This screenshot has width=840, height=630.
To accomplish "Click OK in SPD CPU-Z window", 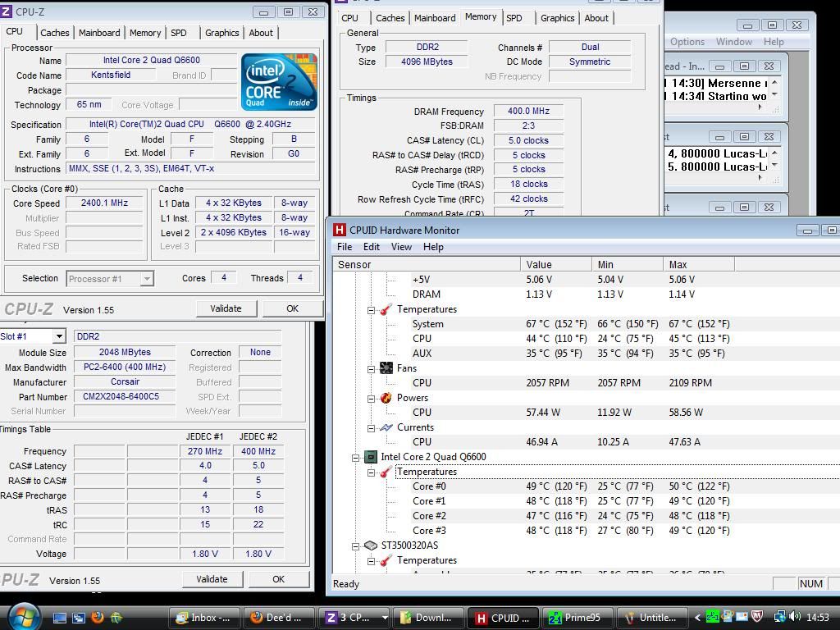I will pyautogui.click(x=279, y=579).
